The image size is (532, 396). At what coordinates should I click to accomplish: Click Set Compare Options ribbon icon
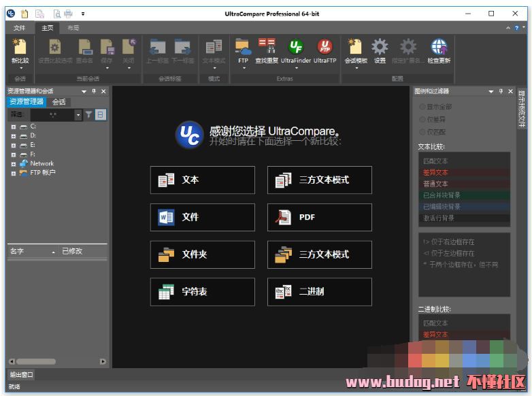[55, 47]
